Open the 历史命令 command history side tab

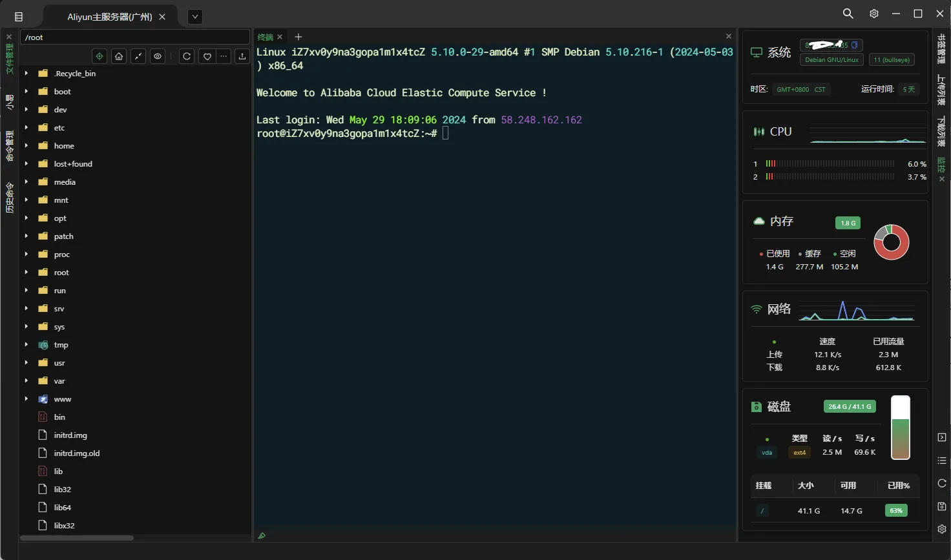[x=9, y=198]
